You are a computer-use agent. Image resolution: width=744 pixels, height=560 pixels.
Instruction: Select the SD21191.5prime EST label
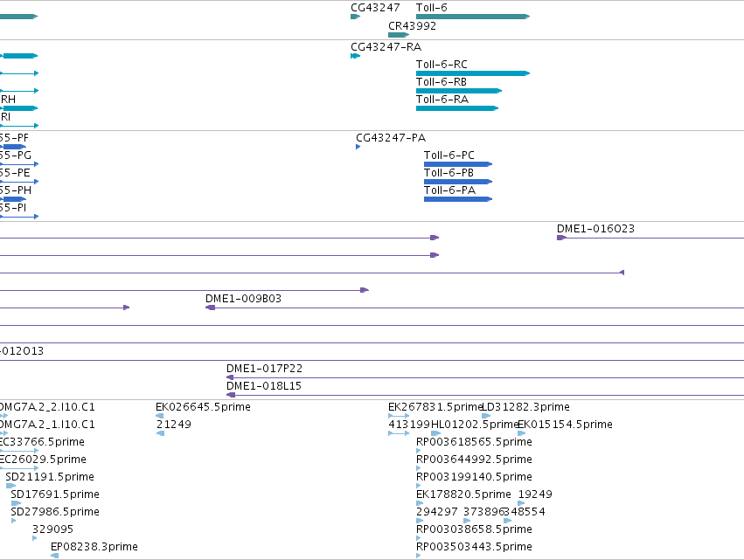pyautogui.click(x=50, y=477)
